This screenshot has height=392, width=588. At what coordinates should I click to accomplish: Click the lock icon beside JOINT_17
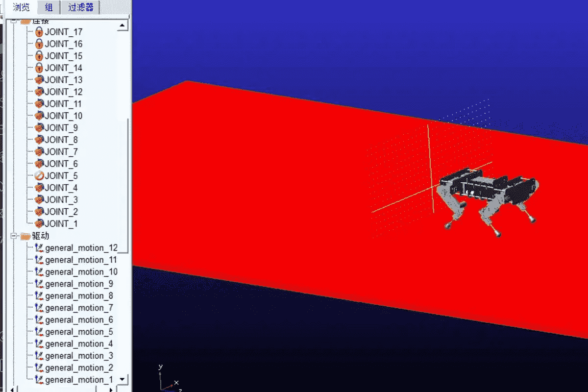coord(39,32)
